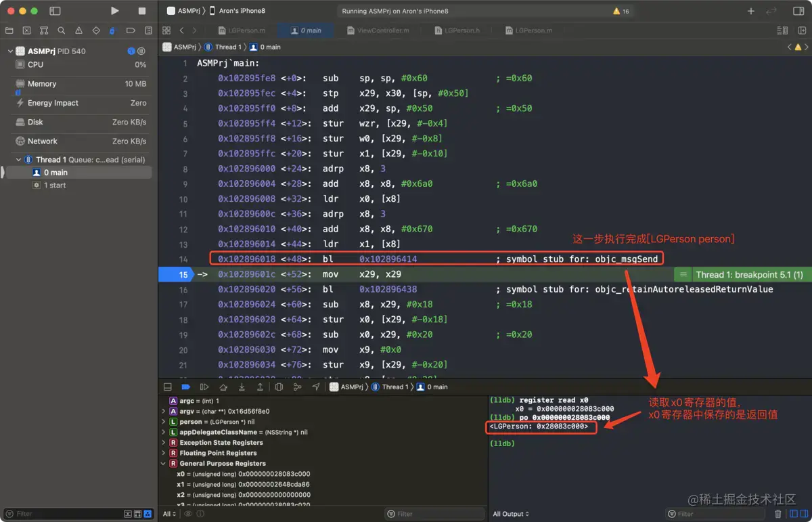
Task: Step into the current instruction
Action: [242, 387]
